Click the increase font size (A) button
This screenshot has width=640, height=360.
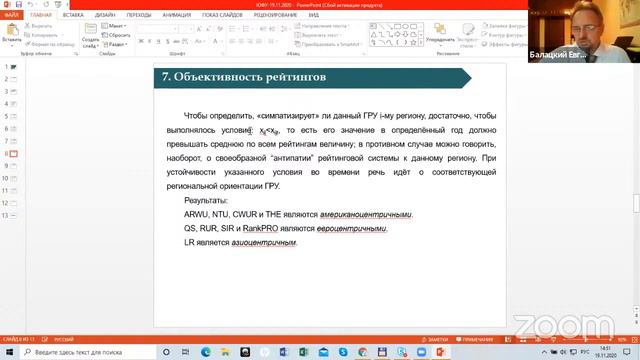[199, 29]
